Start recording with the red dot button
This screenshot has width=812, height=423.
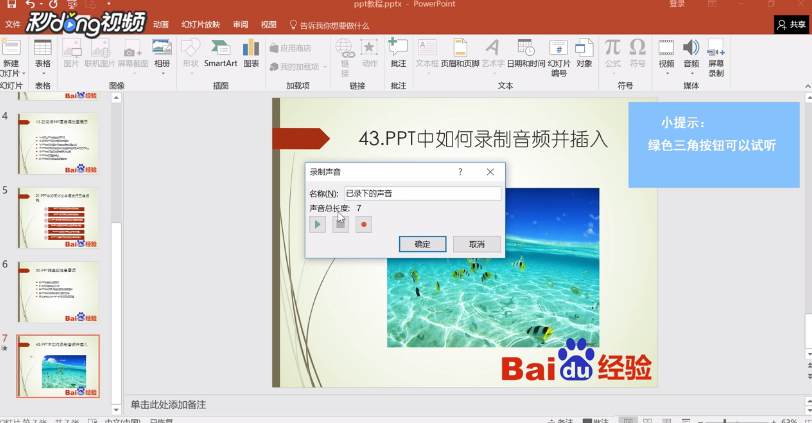click(364, 225)
